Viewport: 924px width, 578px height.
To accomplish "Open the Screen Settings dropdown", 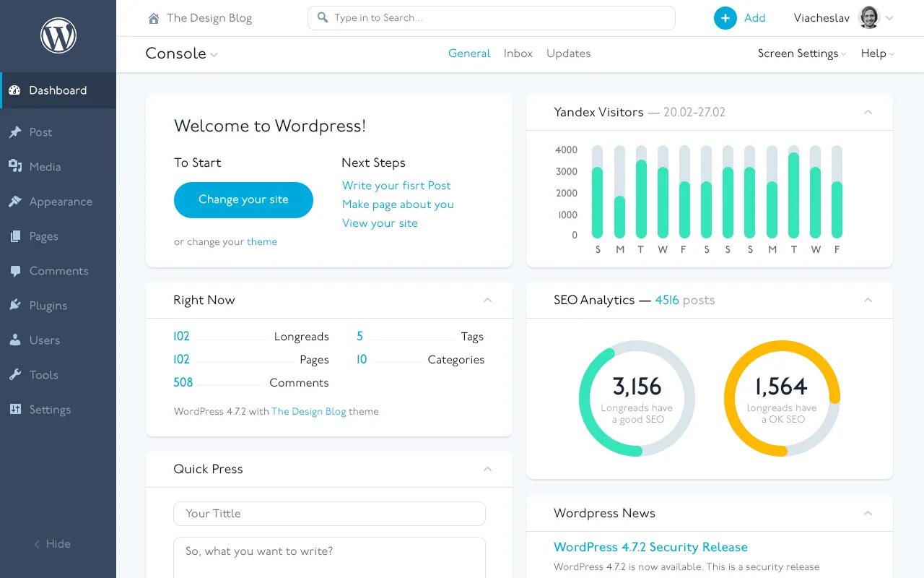I will (802, 53).
